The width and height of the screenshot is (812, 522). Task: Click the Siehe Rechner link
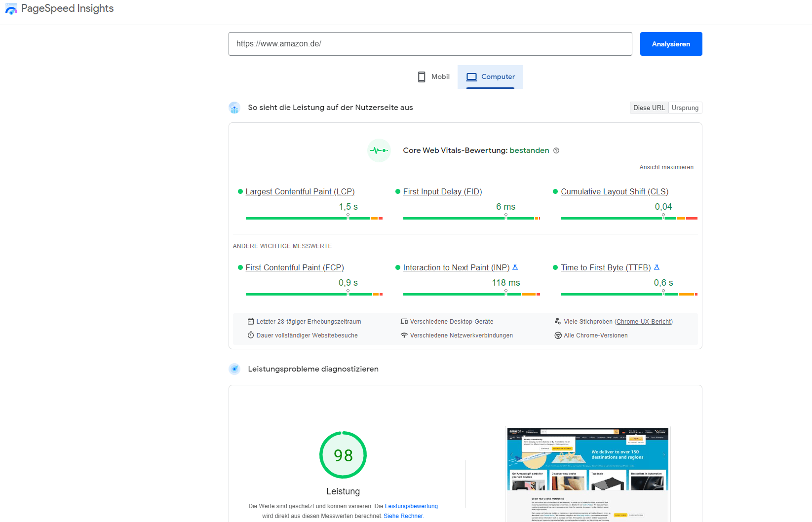(403, 516)
